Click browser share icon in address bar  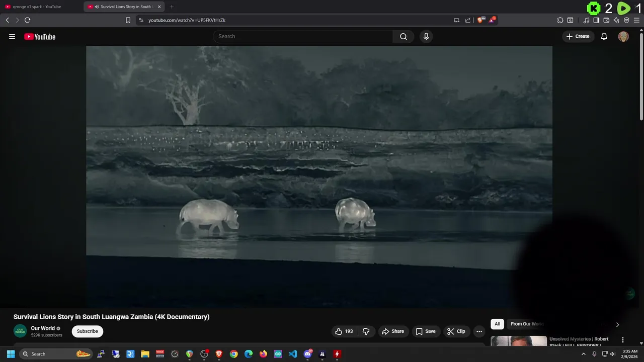pyautogui.click(x=468, y=20)
